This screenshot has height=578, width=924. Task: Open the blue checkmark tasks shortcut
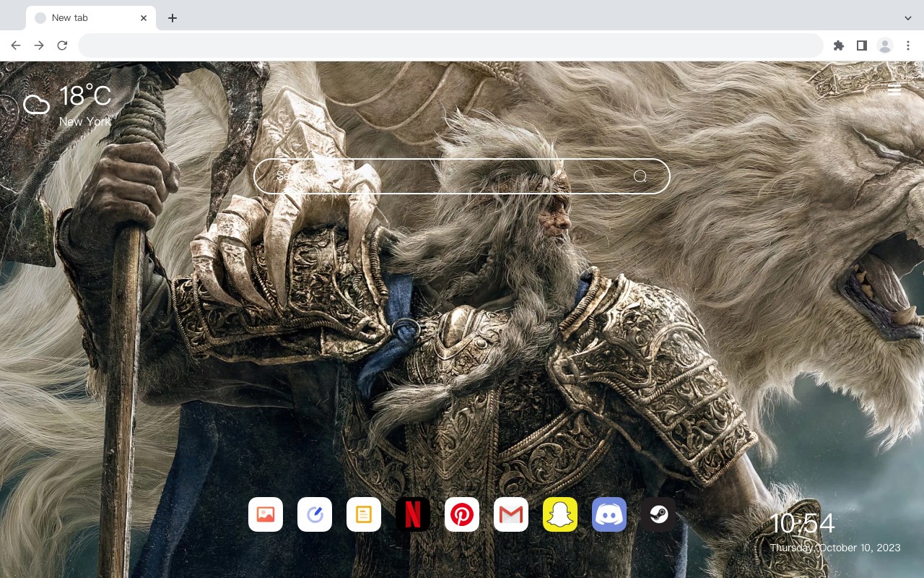315,514
